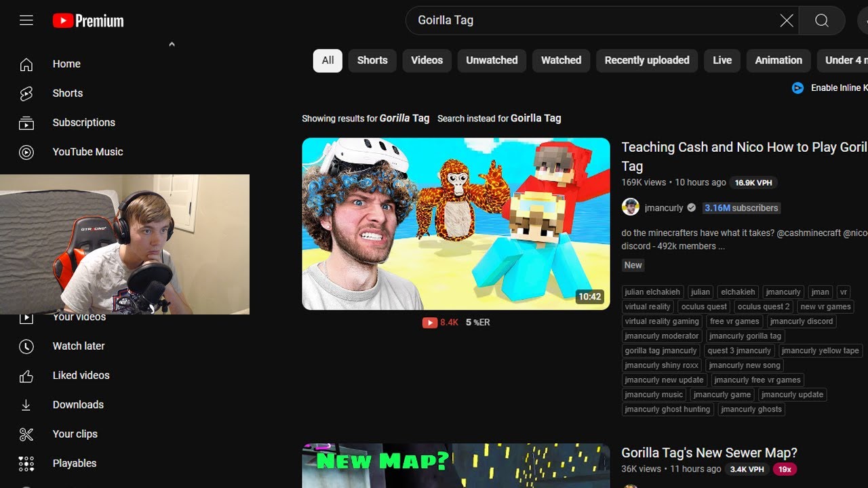Select the Live filter chip
This screenshot has width=868, height=488.
(722, 60)
